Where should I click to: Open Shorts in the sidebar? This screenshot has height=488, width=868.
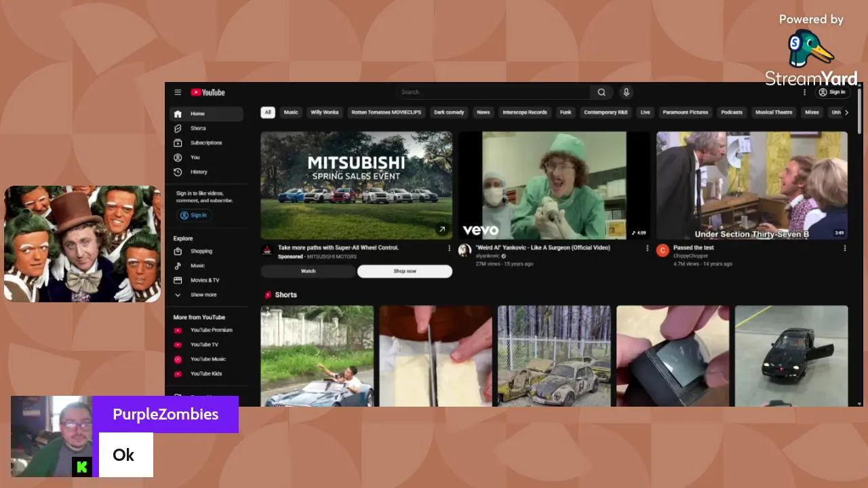pos(206,128)
